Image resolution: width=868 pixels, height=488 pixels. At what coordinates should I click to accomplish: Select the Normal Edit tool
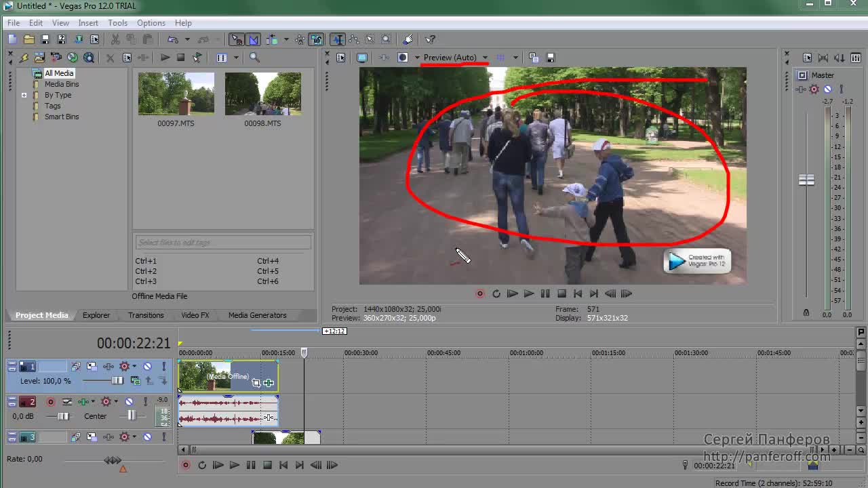[338, 39]
